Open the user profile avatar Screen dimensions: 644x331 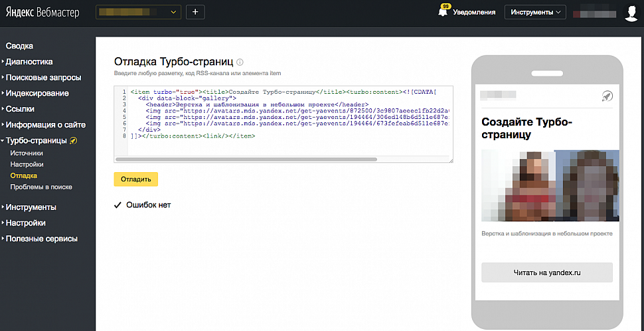(631, 13)
